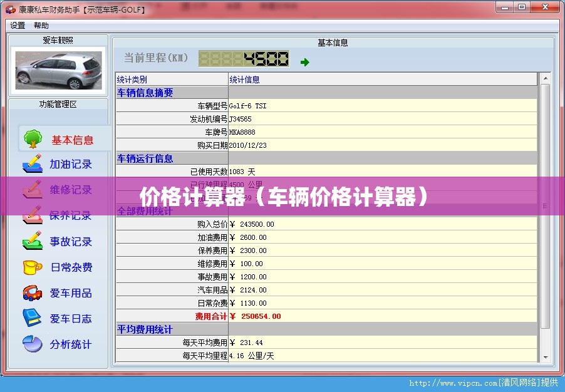Click the 分析统计 pie chart icon
Screen dimensions: 565x392
pos(33,344)
